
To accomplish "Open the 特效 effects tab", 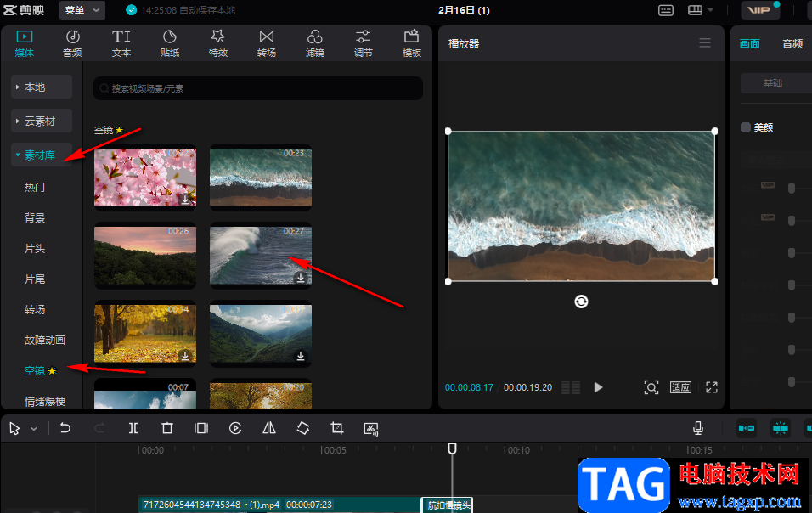I will click(218, 43).
